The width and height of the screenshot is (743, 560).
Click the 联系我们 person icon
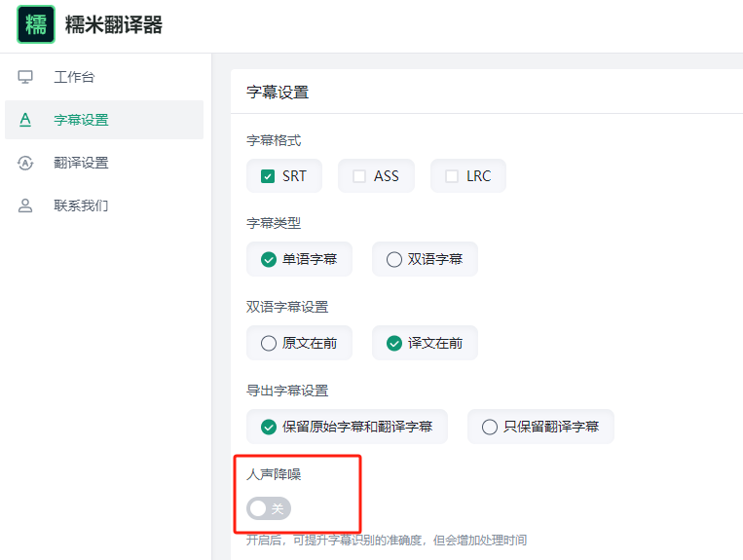25,205
